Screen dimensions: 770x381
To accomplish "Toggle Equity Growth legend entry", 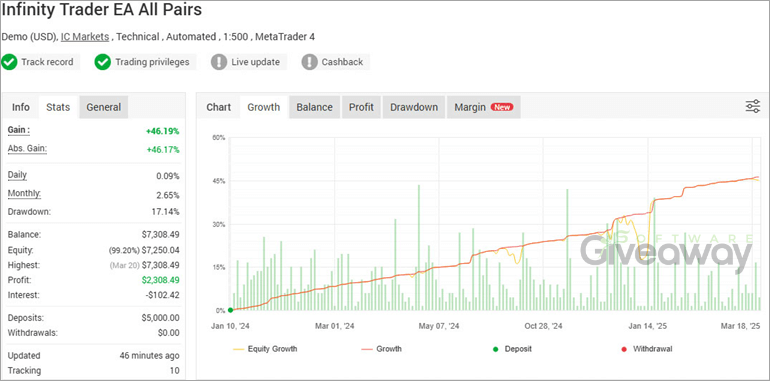I will tap(265, 349).
